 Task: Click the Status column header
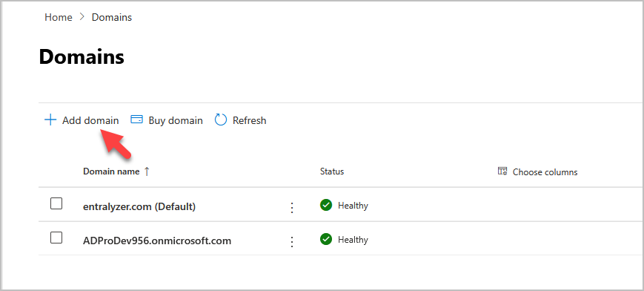pos(332,171)
